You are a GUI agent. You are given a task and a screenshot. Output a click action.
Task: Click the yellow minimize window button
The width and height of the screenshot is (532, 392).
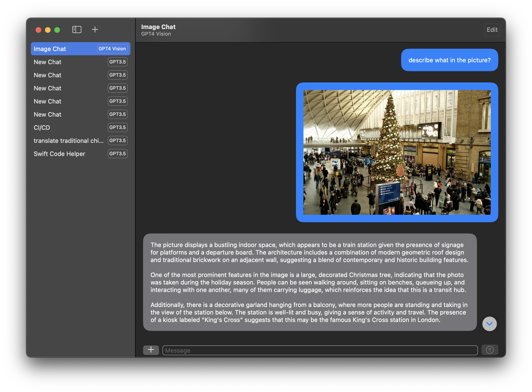[48, 30]
